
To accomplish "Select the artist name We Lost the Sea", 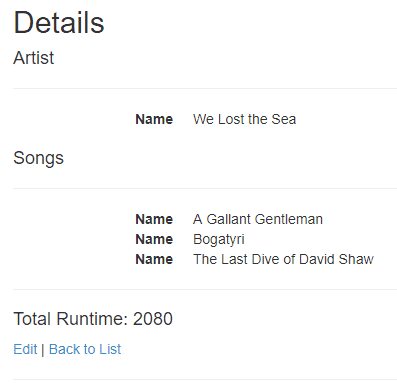I will (244, 119).
